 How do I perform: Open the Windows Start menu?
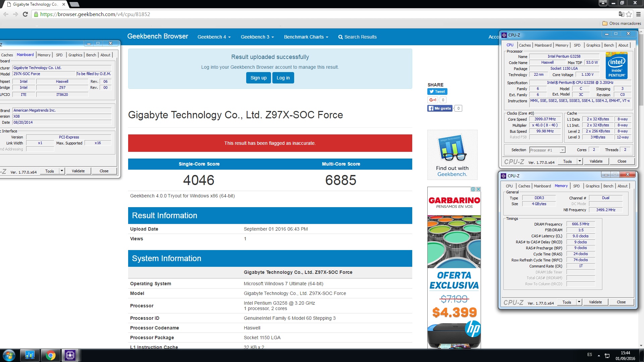click(9, 355)
